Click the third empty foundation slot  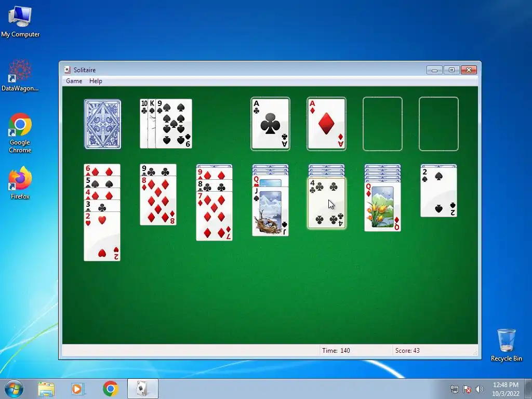[382, 124]
